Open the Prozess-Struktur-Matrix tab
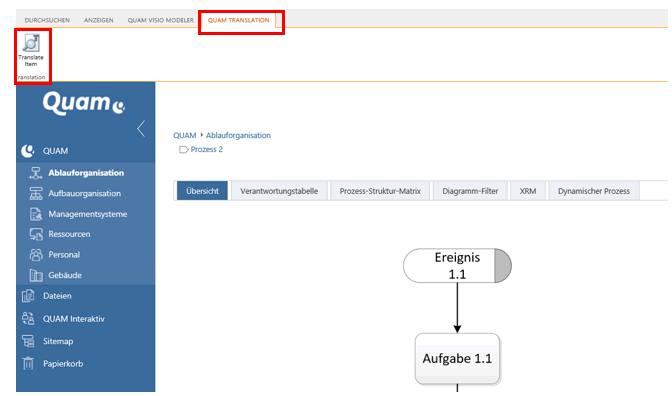Screen dimensions: 672x396 click(x=380, y=191)
